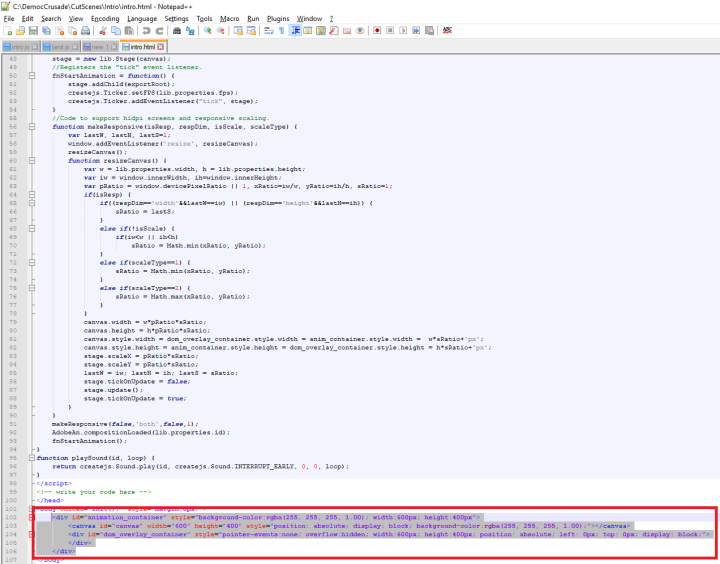Close the tarot.js tab

click(75, 47)
